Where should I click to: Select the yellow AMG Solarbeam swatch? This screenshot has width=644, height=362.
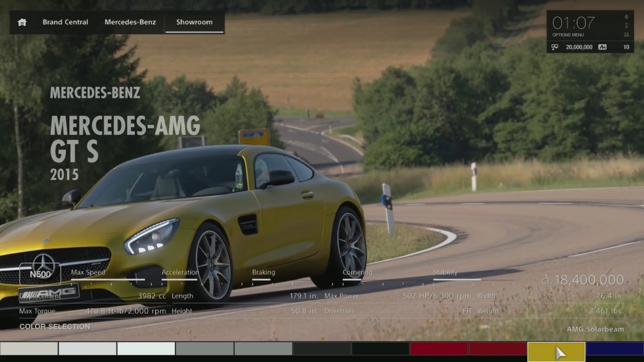click(x=556, y=351)
